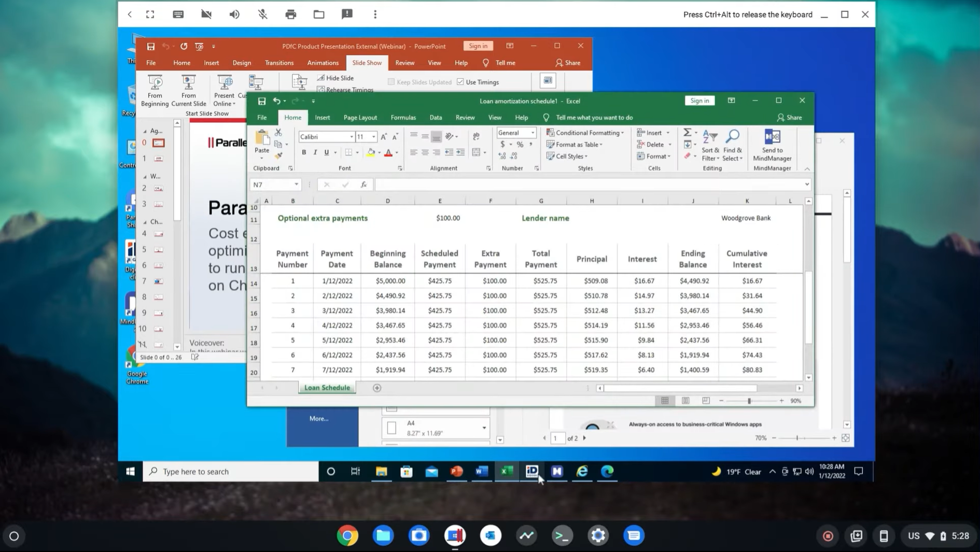Select the Loan Schedule sheet tab
The width and height of the screenshot is (980, 552).
(327, 388)
